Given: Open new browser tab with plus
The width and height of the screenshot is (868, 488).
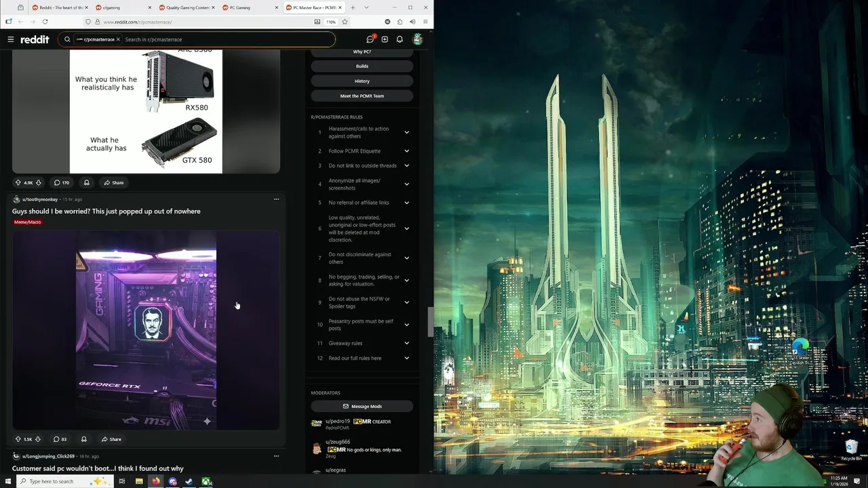Looking at the screenshot, I should point(353,7).
